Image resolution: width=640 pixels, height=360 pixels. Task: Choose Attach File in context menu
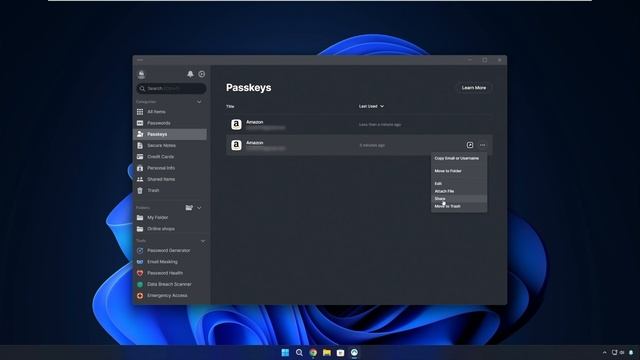pos(459,191)
